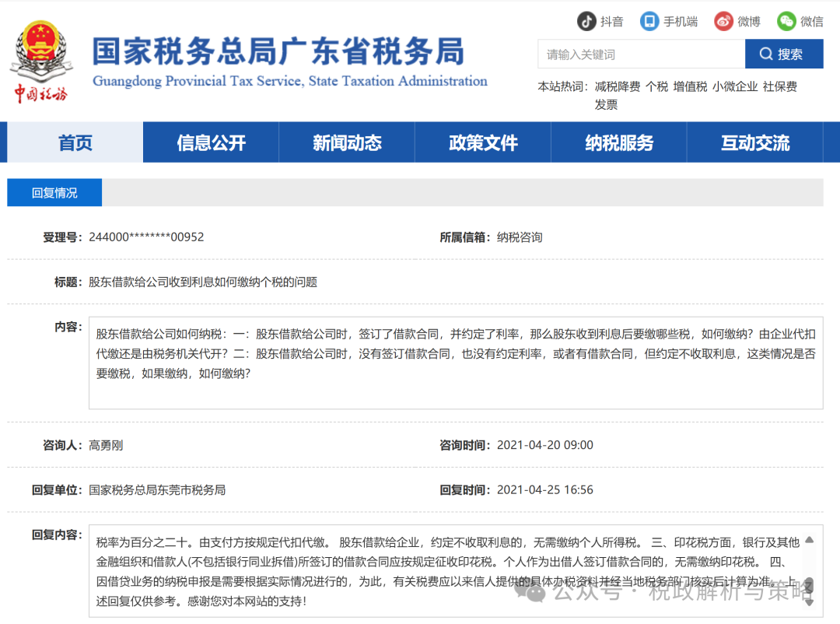Select the 政策文件 navigation item
Screen dimensions: 840x624
point(483,142)
